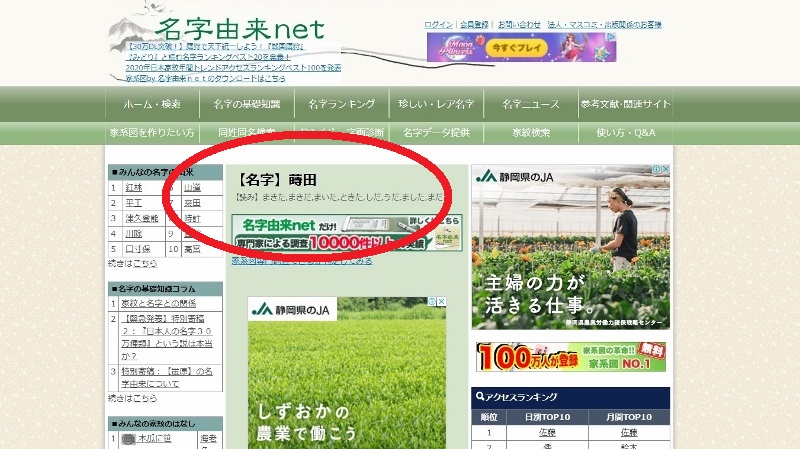Open the 使い方・Q&A submenu
The image size is (800, 449).
626,133
